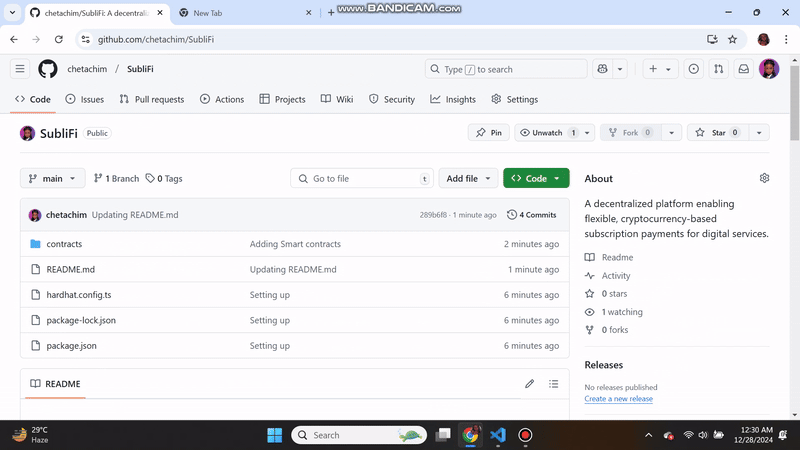Expand the Copilot dropdown arrow
The width and height of the screenshot is (800, 450).
[620, 69]
